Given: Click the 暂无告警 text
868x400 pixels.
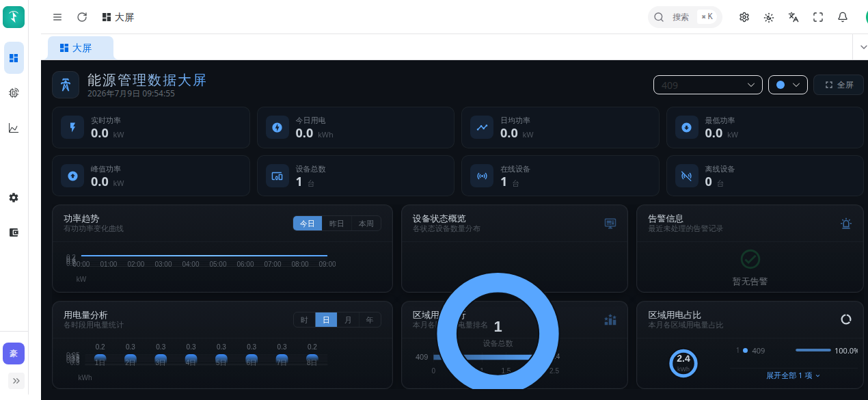Looking at the screenshot, I should (x=750, y=281).
